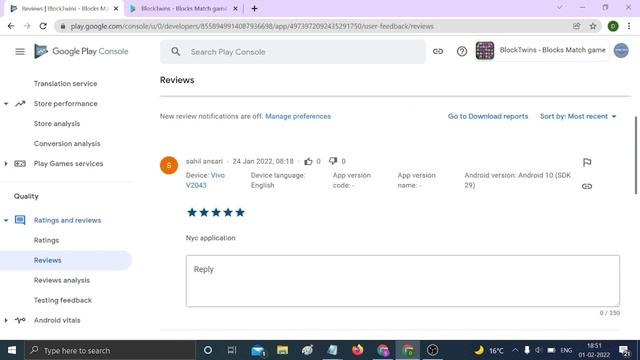Image resolution: width=640 pixels, height=360 pixels.
Task: Click Android vitals pulse icon
Action: pyautogui.click(x=20, y=320)
